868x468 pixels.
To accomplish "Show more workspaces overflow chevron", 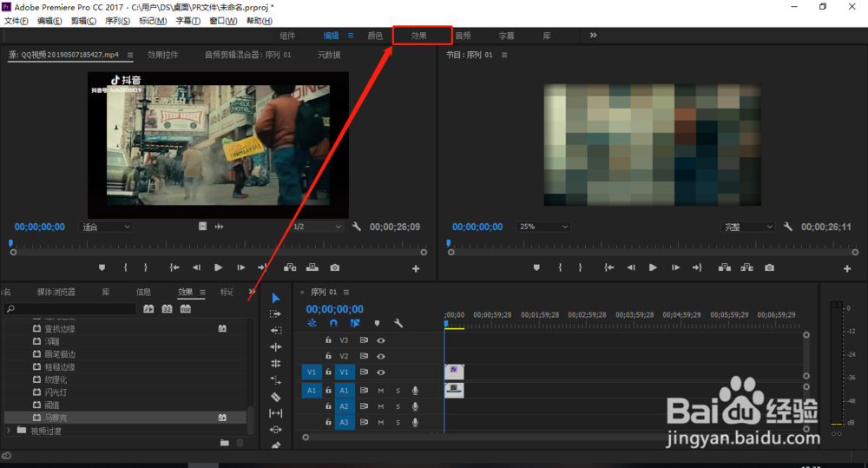I will point(594,35).
